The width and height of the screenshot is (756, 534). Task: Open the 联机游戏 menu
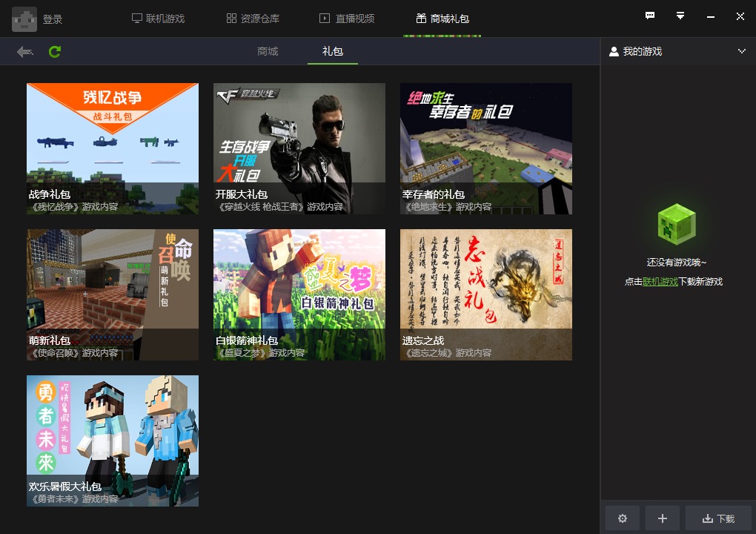158,19
